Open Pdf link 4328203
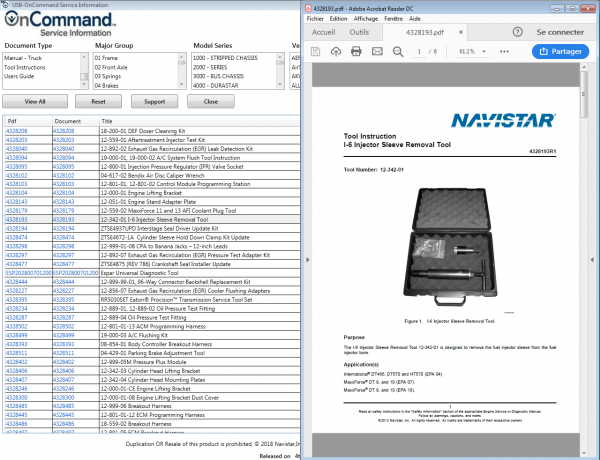The width and height of the screenshot is (600, 460). click(16, 140)
